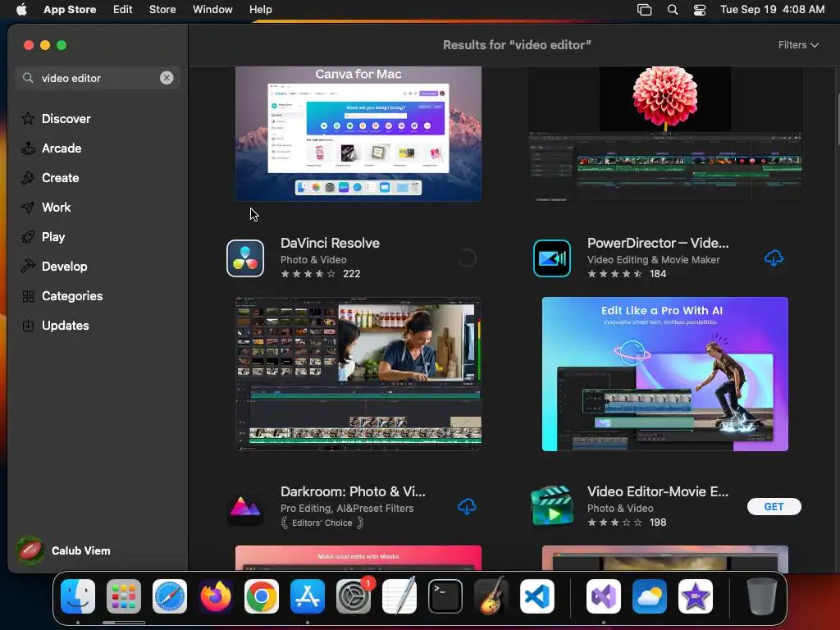Click the Updates download icon

coord(28,325)
